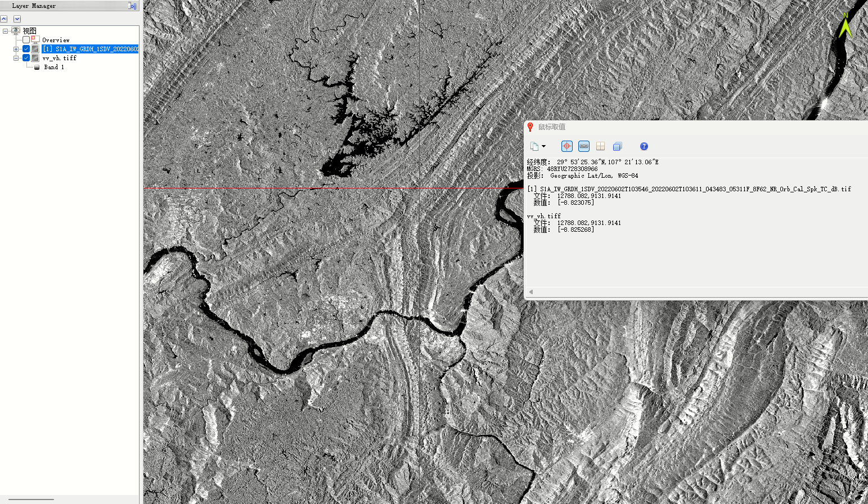Click the multi-view grid icon
Screen dimensions: 868x504
point(600,146)
